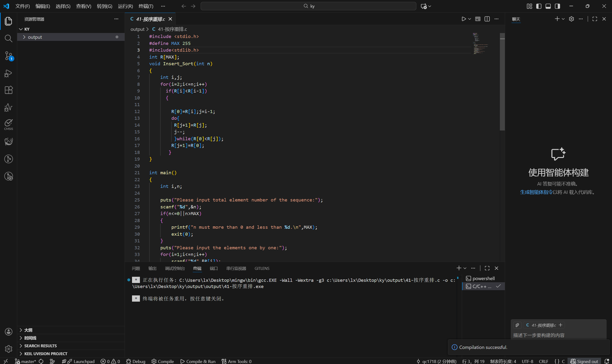Image resolution: width=612 pixels, height=364 pixels.
Task: Expand the 大纲 outline section
Action: pos(28,330)
